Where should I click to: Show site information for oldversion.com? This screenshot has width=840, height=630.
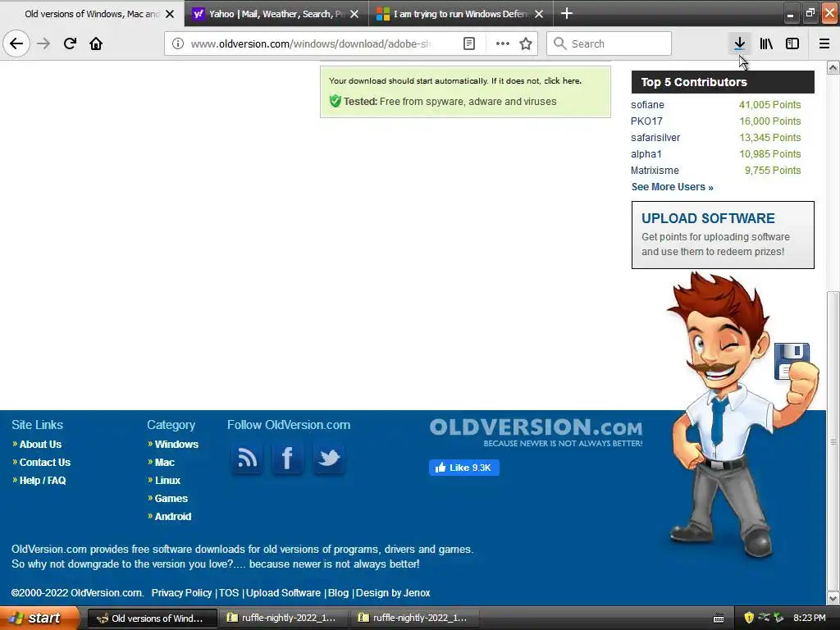(178, 43)
